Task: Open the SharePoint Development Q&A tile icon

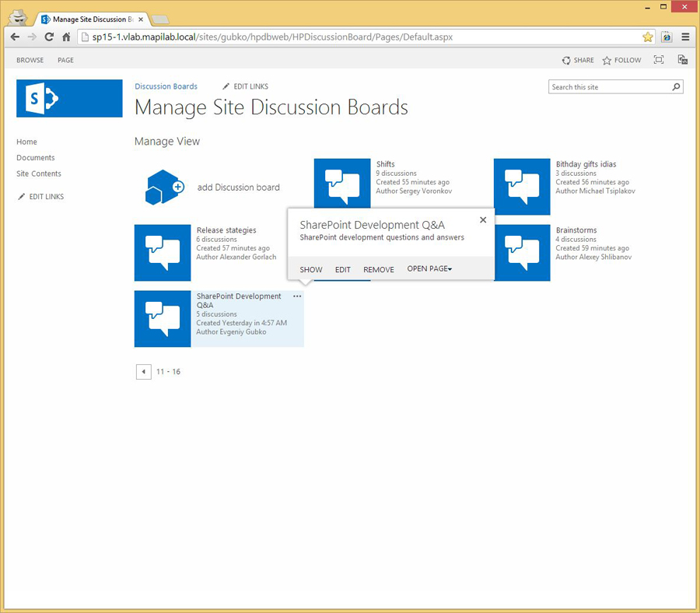Action: [x=163, y=319]
